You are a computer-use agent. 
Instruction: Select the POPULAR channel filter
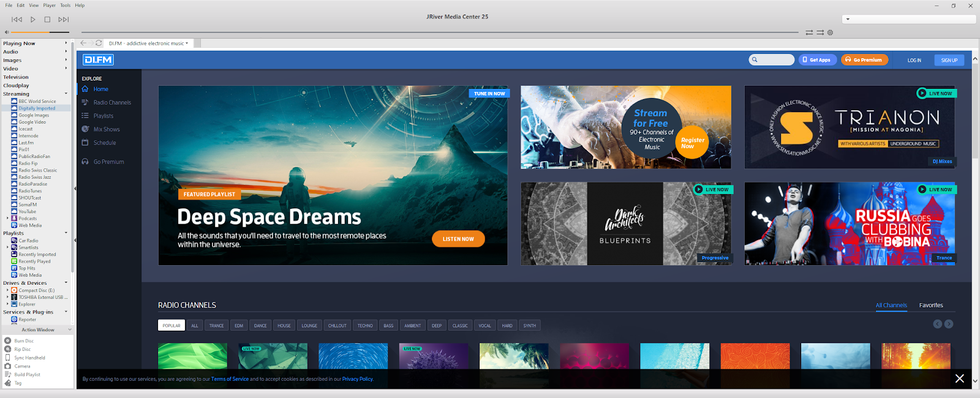click(171, 326)
